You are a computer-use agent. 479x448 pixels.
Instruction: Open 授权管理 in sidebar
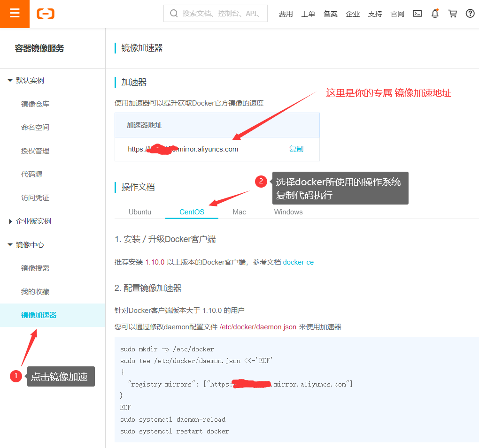click(x=35, y=151)
